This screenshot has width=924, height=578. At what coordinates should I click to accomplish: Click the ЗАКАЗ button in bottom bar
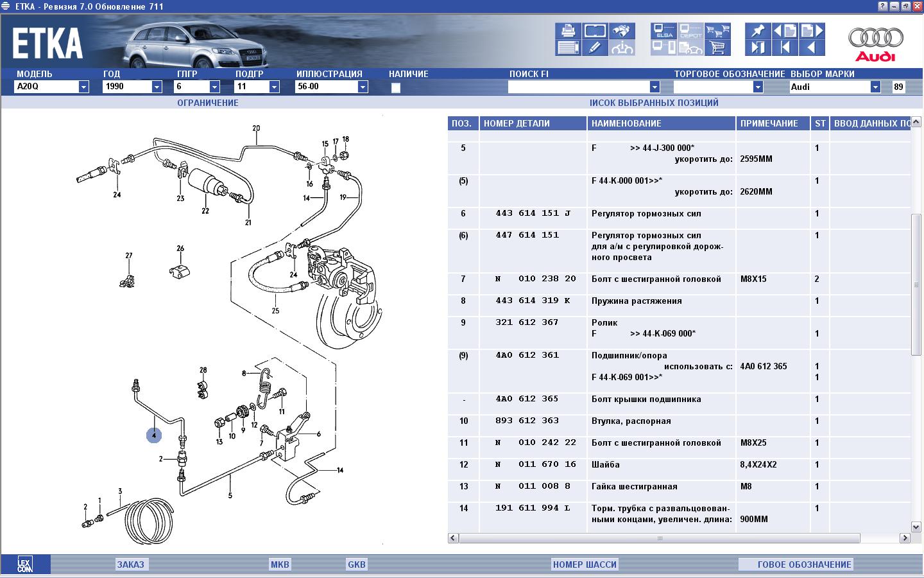click(131, 565)
